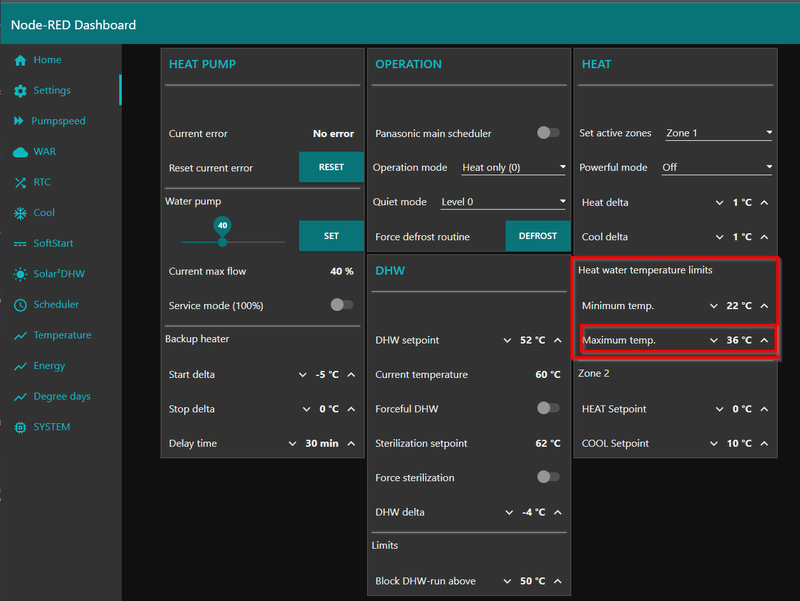The height and width of the screenshot is (601, 800).
Task: Increase Maximum temp. with up arrow
Action: coord(764,340)
